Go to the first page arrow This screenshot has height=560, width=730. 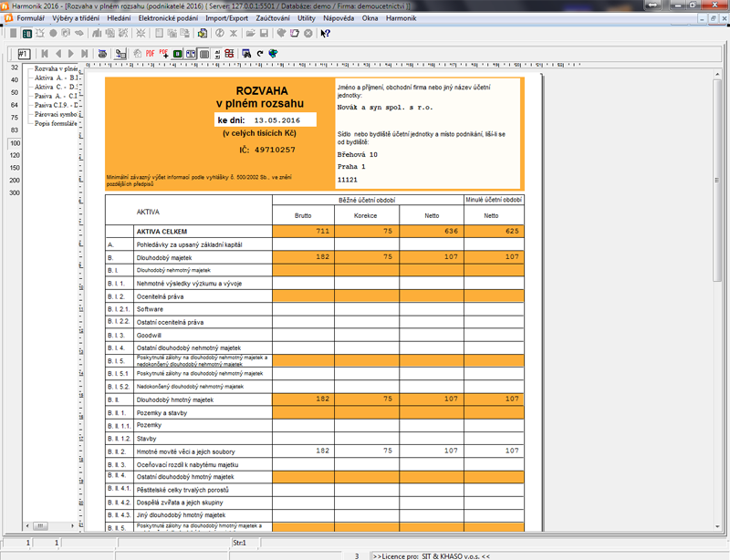pos(46,54)
